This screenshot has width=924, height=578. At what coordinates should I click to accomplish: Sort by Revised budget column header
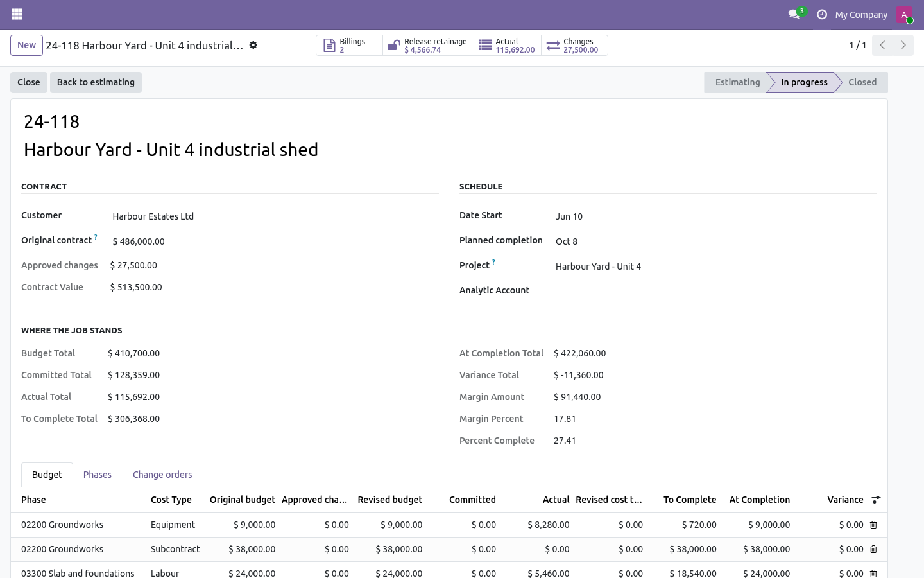pos(389,500)
